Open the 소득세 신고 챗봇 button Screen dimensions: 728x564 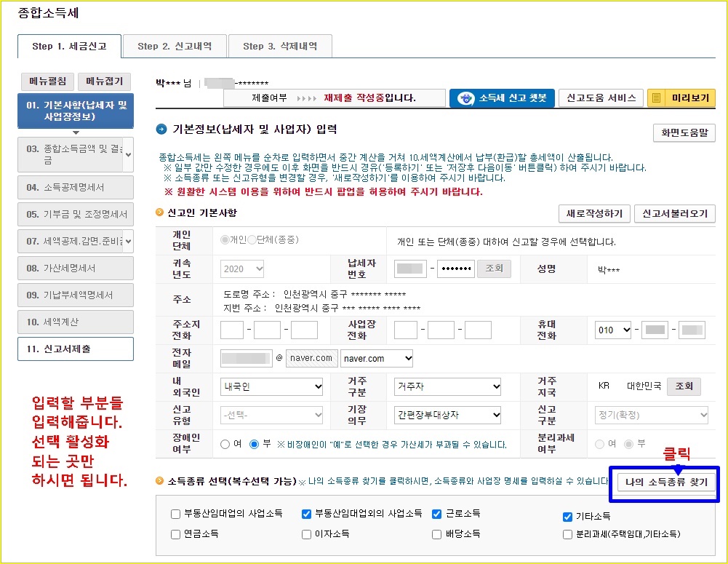pyautogui.click(x=502, y=98)
